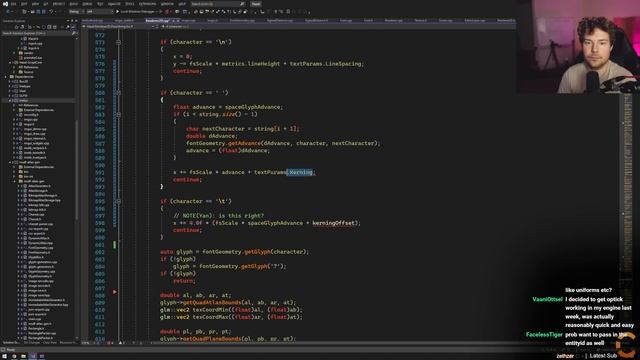The height and width of the screenshot is (360, 640).
Task: Click the kerningOffset identifier on line 598
Action: click(333, 223)
